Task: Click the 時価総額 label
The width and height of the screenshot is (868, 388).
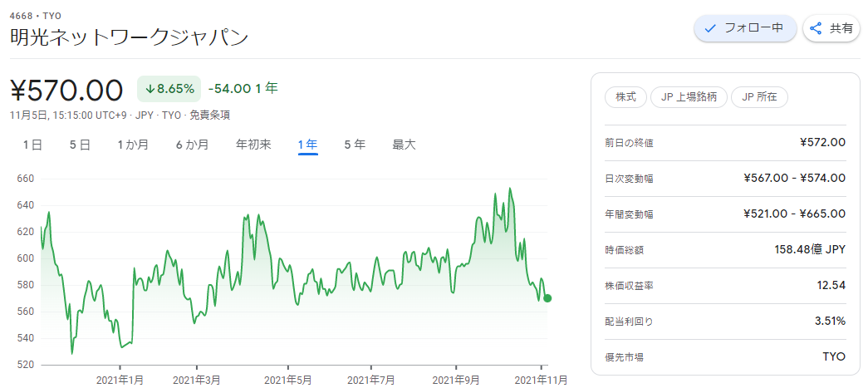Action: pos(625,250)
